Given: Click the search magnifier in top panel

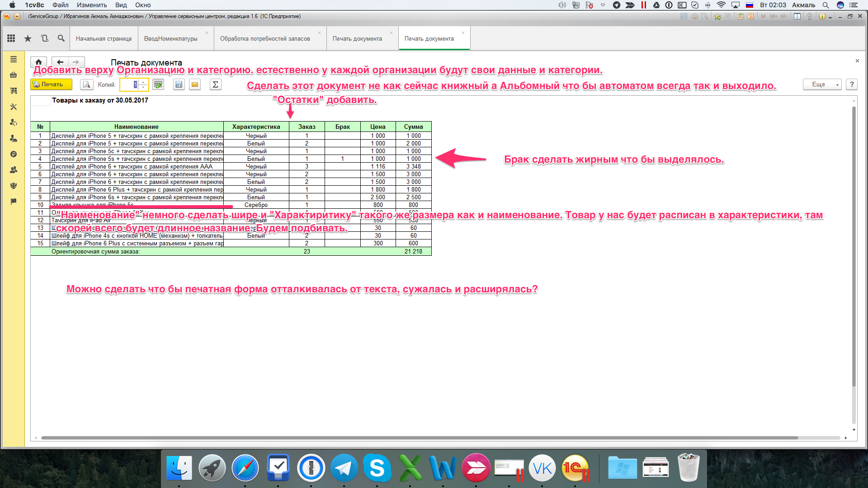Looking at the screenshot, I should (x=61, y=38).
